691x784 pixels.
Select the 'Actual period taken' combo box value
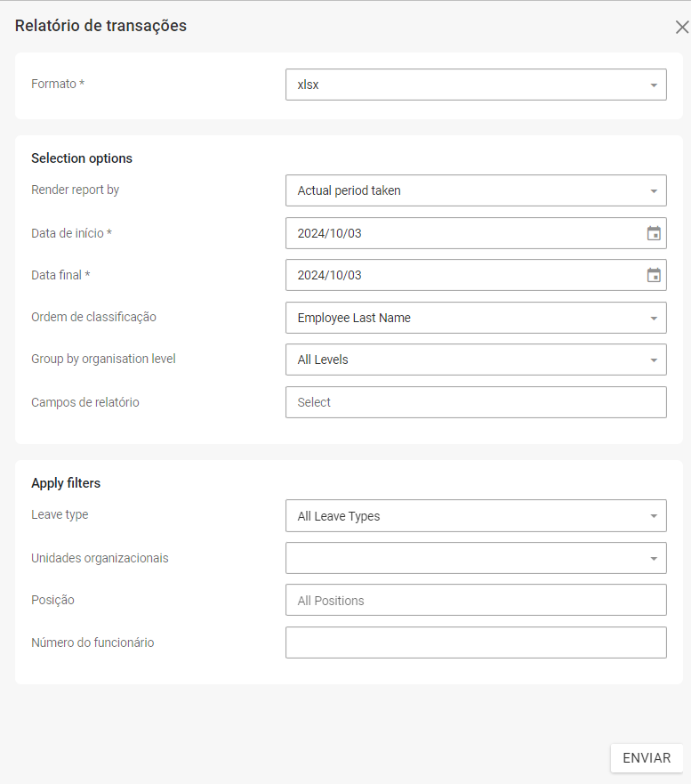point(349,190)
